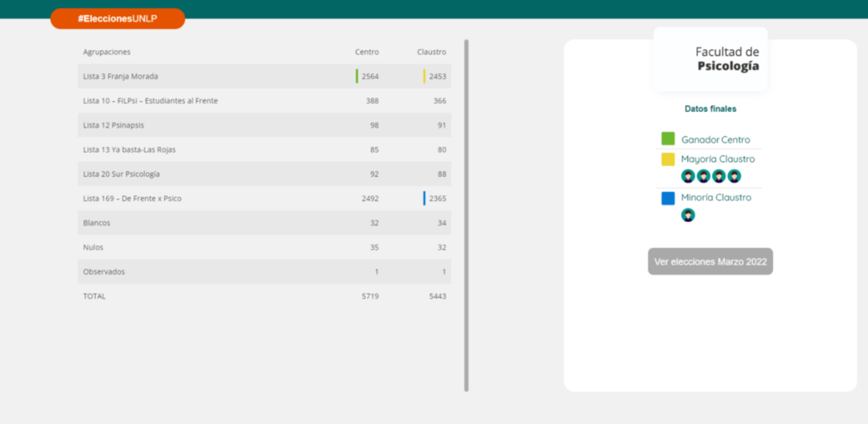
Task: Open Ver elecciones Marzo 2022
Action: point(710,262)
